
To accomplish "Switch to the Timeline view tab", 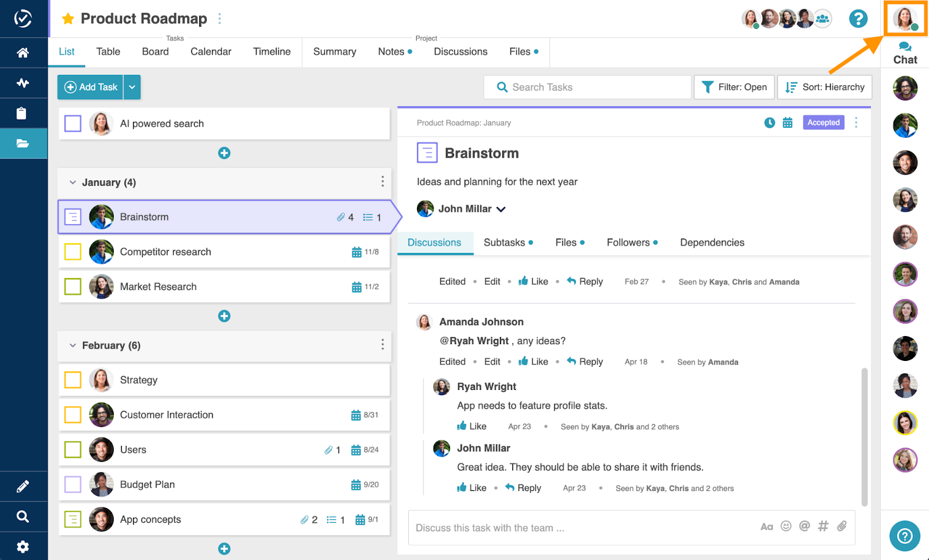I will [272, 52].
